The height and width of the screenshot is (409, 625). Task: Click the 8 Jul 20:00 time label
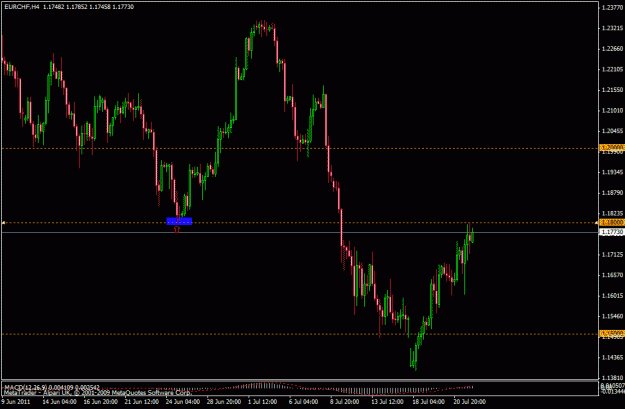click(344, 401)
